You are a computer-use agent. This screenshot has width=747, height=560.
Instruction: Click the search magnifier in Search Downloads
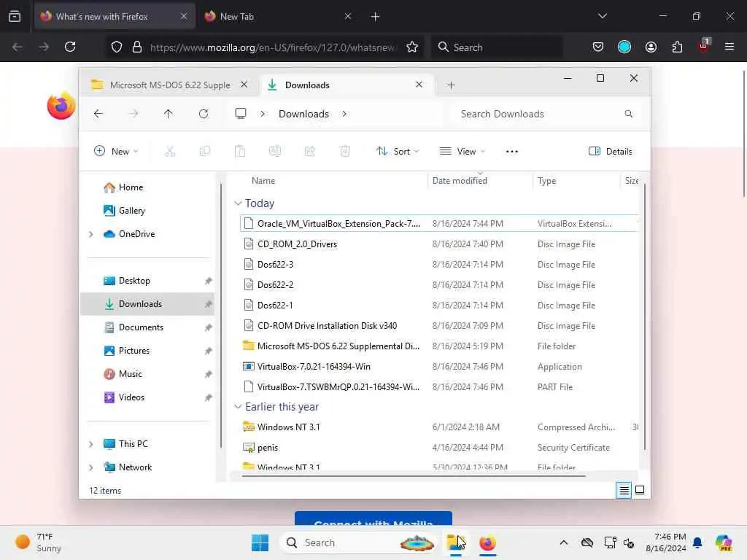pyautogui.click(x=628, y=114)
